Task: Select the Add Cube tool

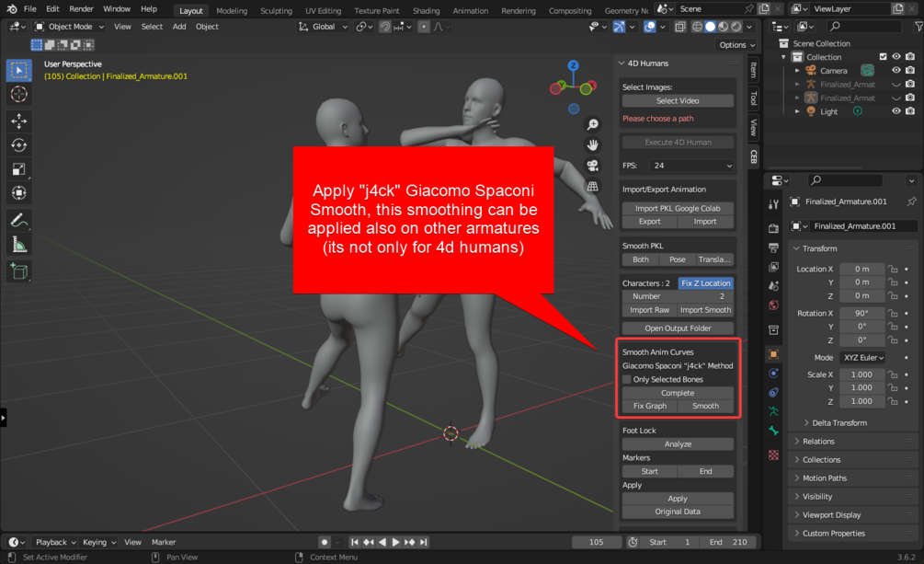Action: (19, 271)
